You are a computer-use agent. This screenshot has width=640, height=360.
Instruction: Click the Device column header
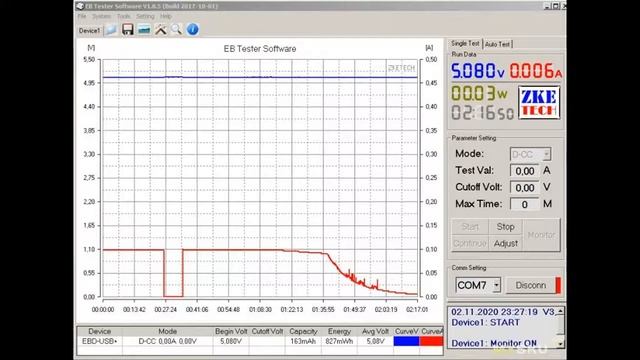coord(100,331)
